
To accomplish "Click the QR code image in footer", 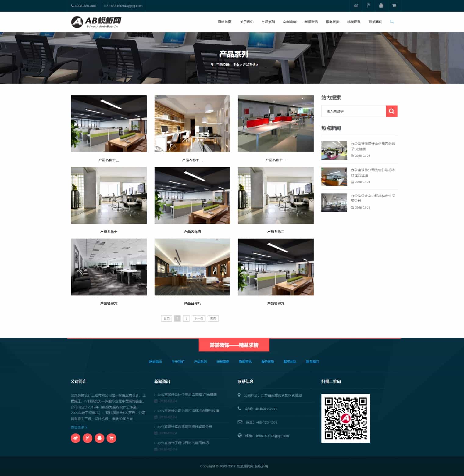I will coord(346,418).
